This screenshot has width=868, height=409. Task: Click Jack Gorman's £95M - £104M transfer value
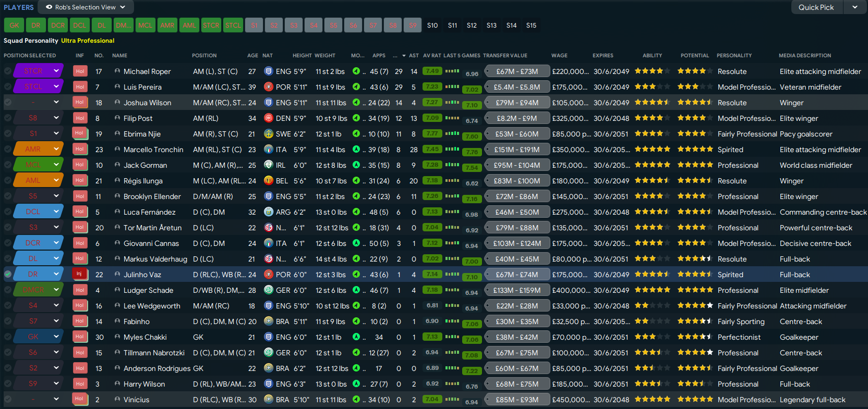[x=517, y=165]
